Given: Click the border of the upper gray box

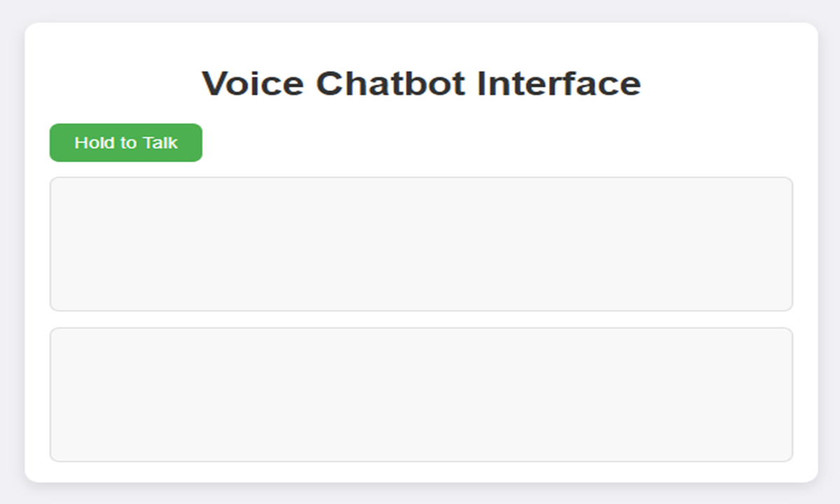Looking at the screenshot, I should point(421,177).
